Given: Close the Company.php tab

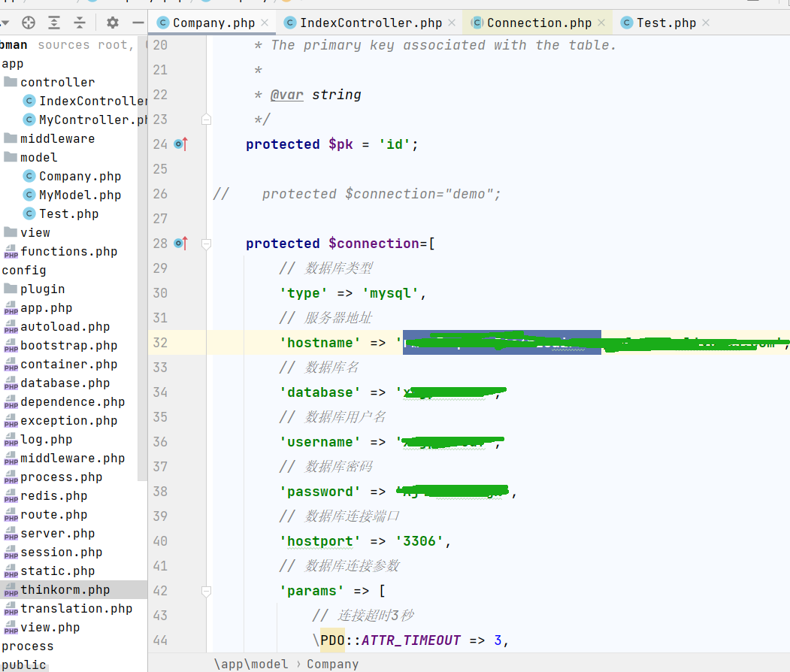Looking at the screenshot, I should [x=265, y=23].
